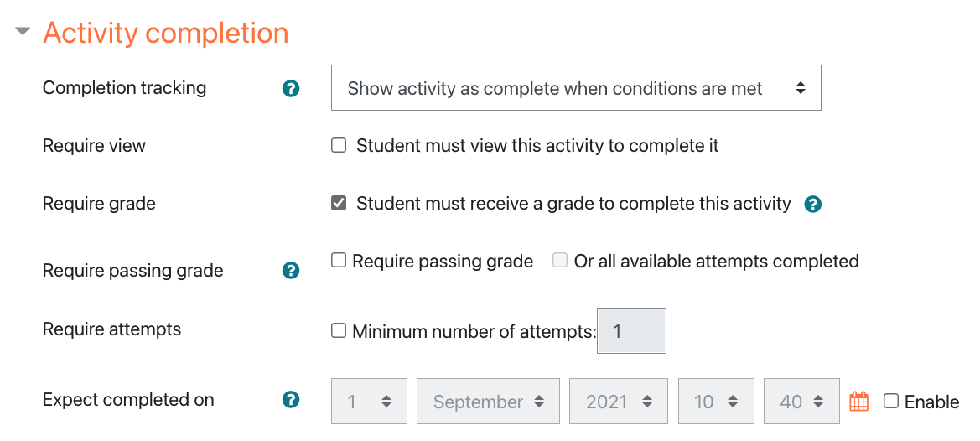
Task: Open the day dropdown showing 1
Action: pyautogui.click(x=370, y=401)
